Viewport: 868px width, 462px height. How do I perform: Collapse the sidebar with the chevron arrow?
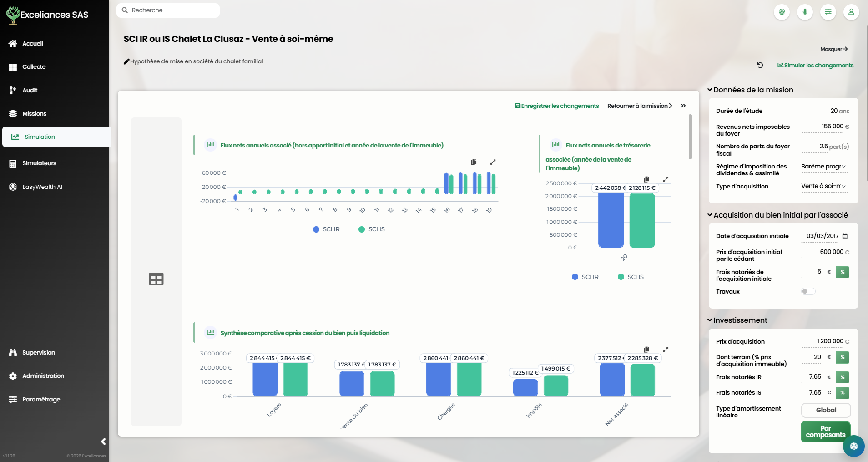pyautogui.click(x=103, y=442)
